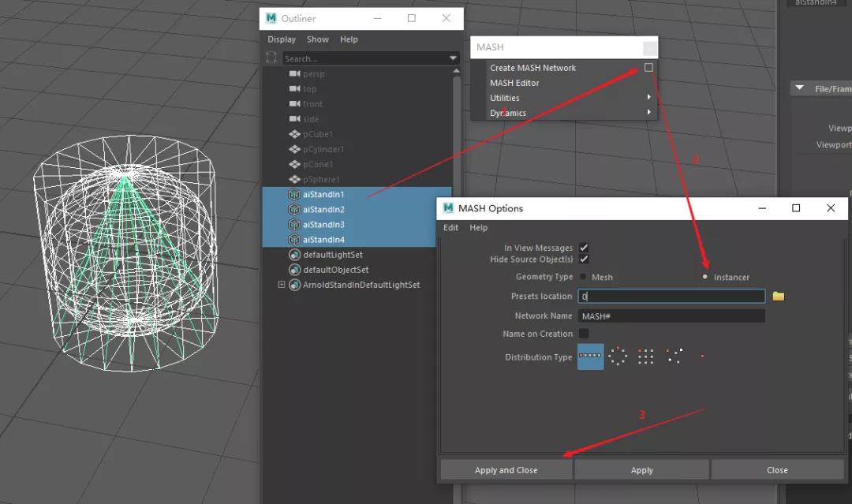This screenshot has height=504, width=852.
Task: Click the Apply and Close button
Action: coord(506,470)
